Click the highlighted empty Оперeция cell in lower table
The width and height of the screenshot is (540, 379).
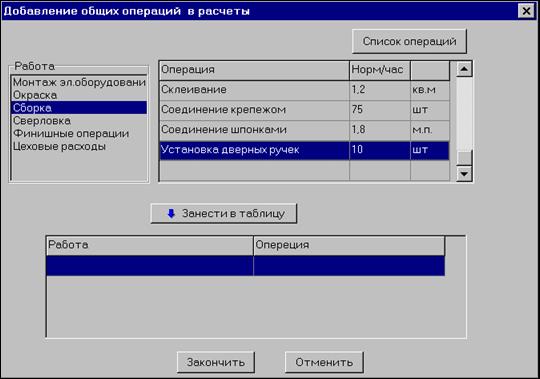coord(349,266)
